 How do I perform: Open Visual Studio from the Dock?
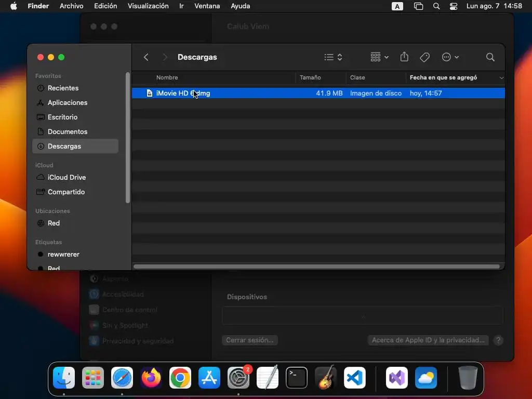pos(397,378)
